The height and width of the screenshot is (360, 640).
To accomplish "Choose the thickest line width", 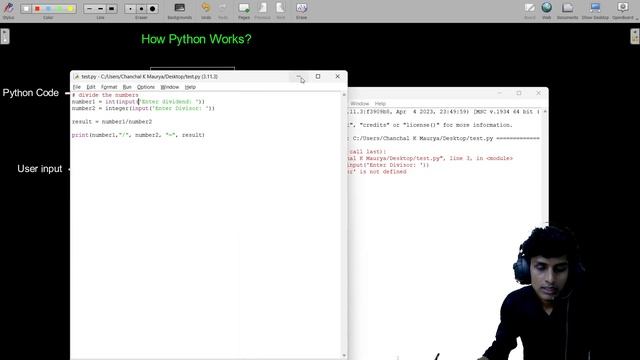I will pos(111,9).
